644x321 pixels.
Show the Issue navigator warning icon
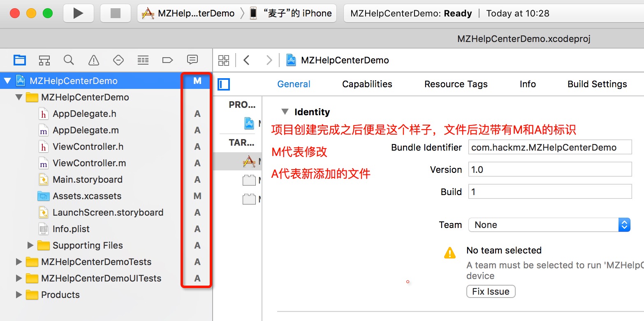[94, 60]
